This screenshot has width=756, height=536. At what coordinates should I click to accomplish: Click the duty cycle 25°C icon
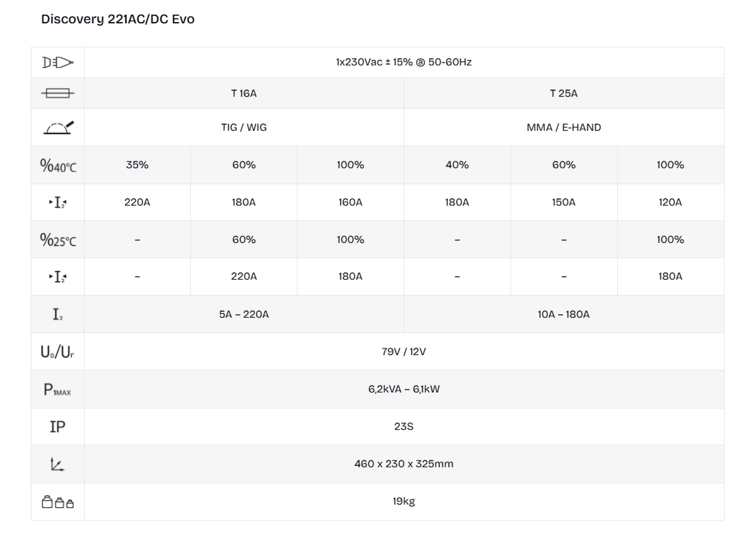58,240
